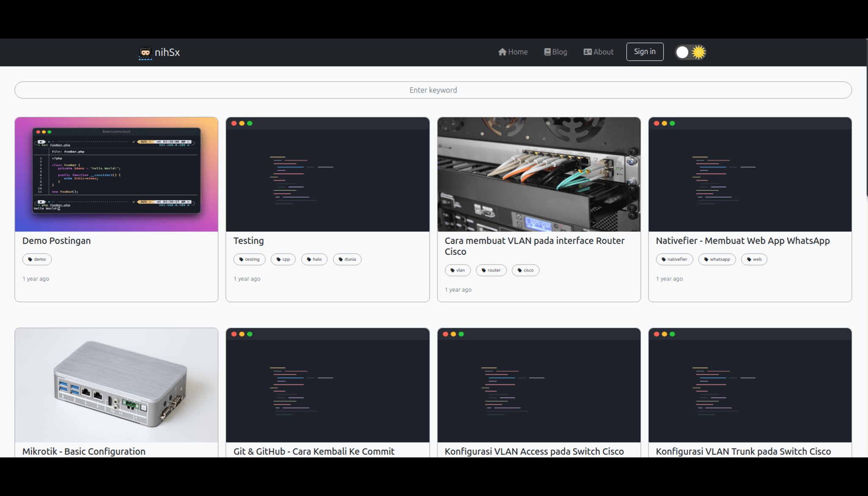Go to the About page
The height and width of the screenshot is (496, 868).
click(x=598, y=52)
